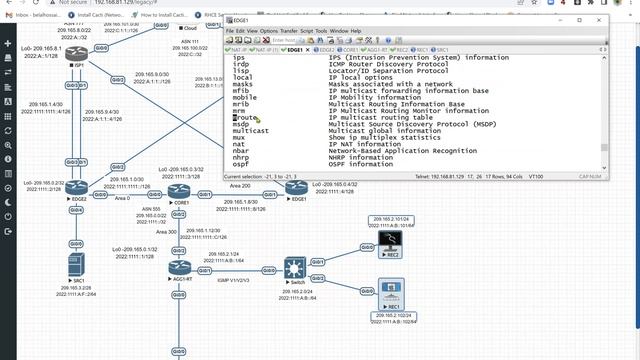Open 'Install Cacti (Netwo...' bookmark
This screenshot has height=360, width=640.
point(95,15)
